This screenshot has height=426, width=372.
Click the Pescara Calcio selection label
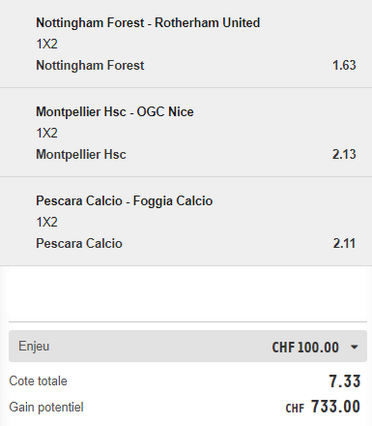[x=79, y=243]
